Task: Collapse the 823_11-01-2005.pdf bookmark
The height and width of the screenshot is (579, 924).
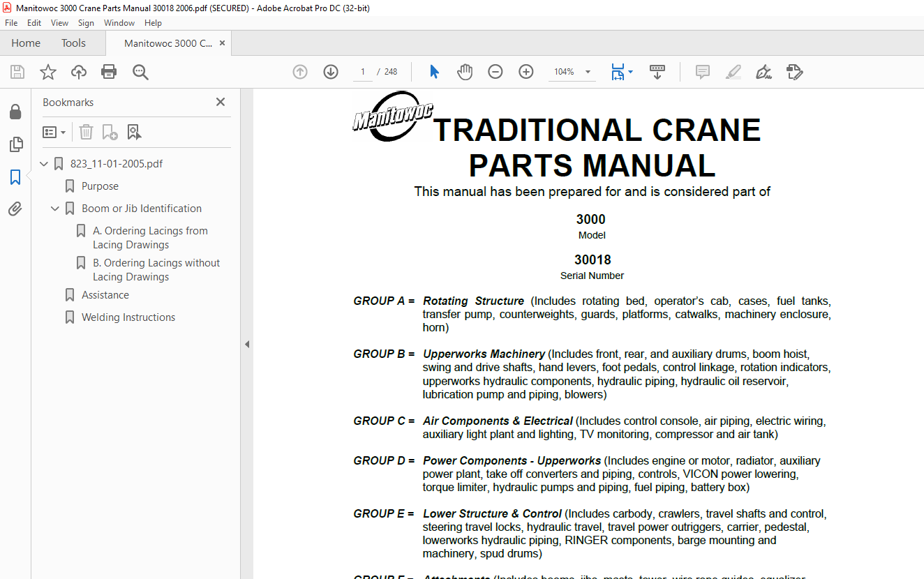Action: tap(44, 164)
